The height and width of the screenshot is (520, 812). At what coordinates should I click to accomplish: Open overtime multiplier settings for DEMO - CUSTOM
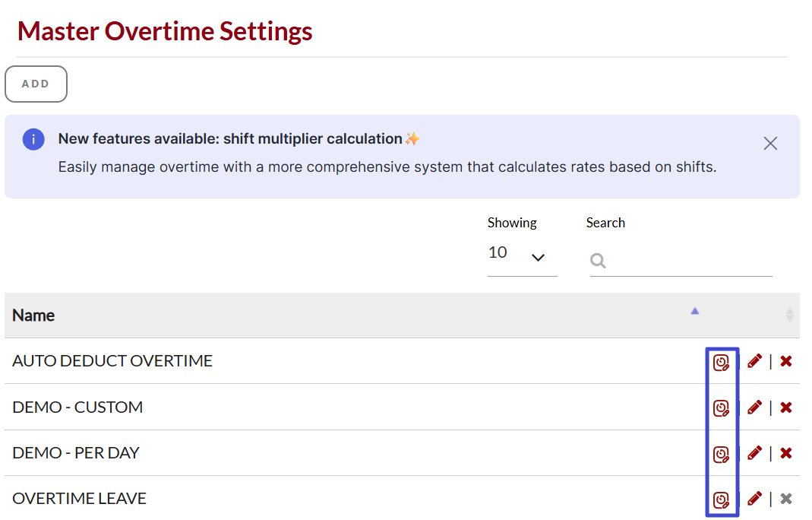721,408
